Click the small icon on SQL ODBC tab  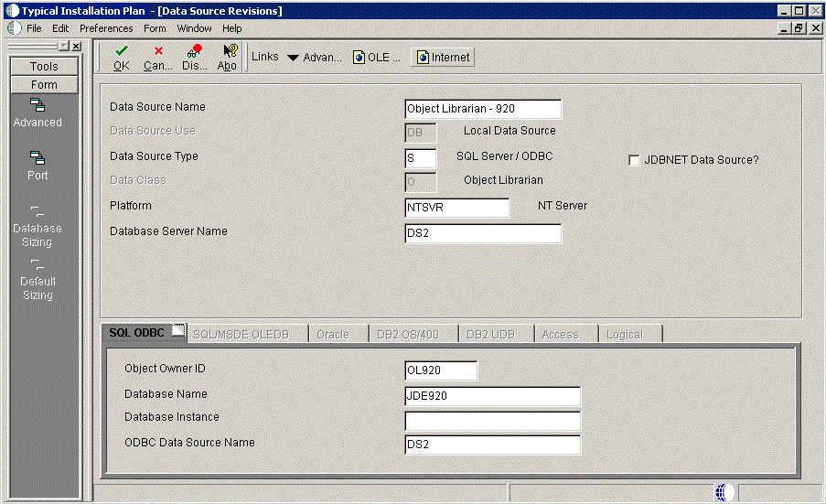coord(178,330)
